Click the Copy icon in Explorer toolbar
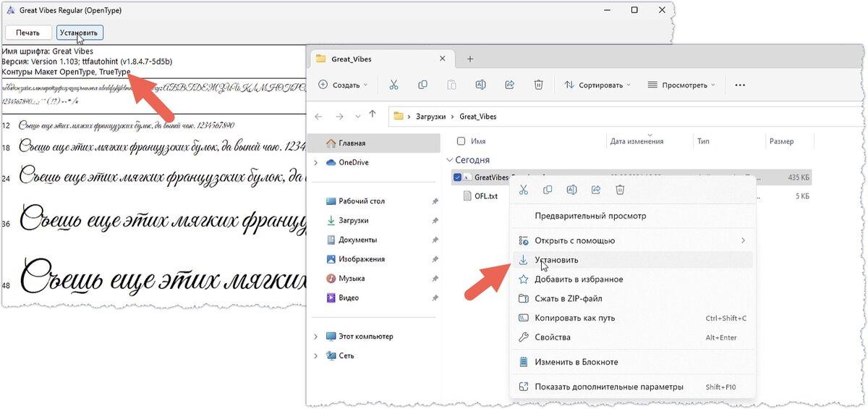This screenshot has height=409, width=868. pos(422,85)
